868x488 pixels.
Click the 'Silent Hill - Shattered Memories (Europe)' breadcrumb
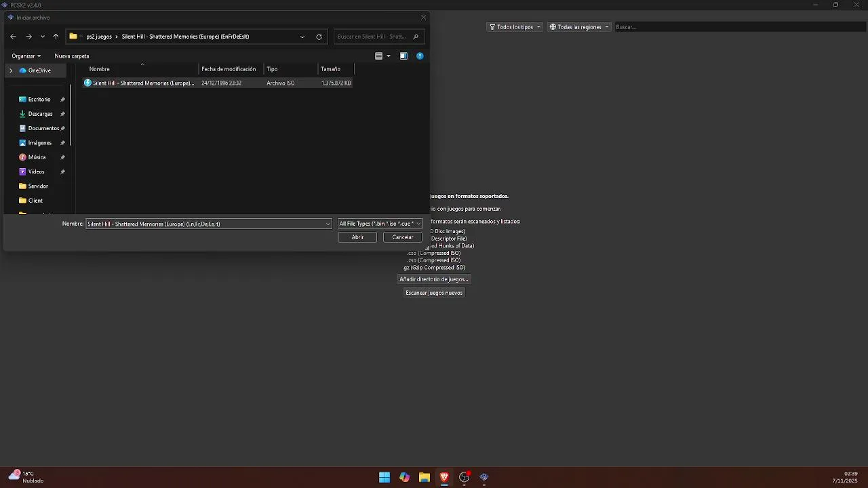click(185, 37)
